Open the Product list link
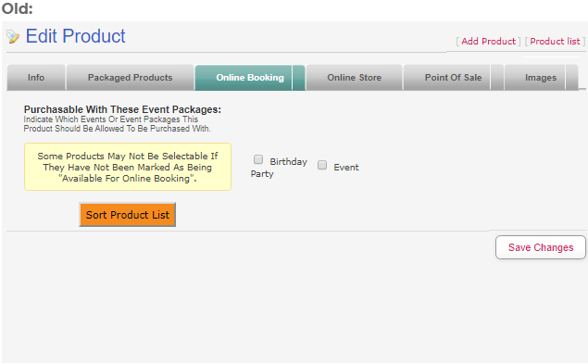Image resolution: width=588 pixels, height=364 pixels. click(x=555, y=42)
